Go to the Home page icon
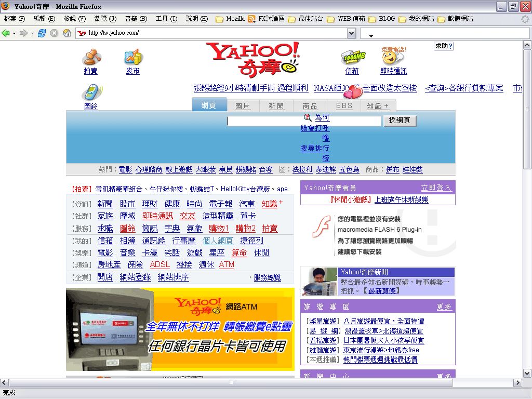Image resolution: width=532 pixels, height=399 pixels. (67, 33)
